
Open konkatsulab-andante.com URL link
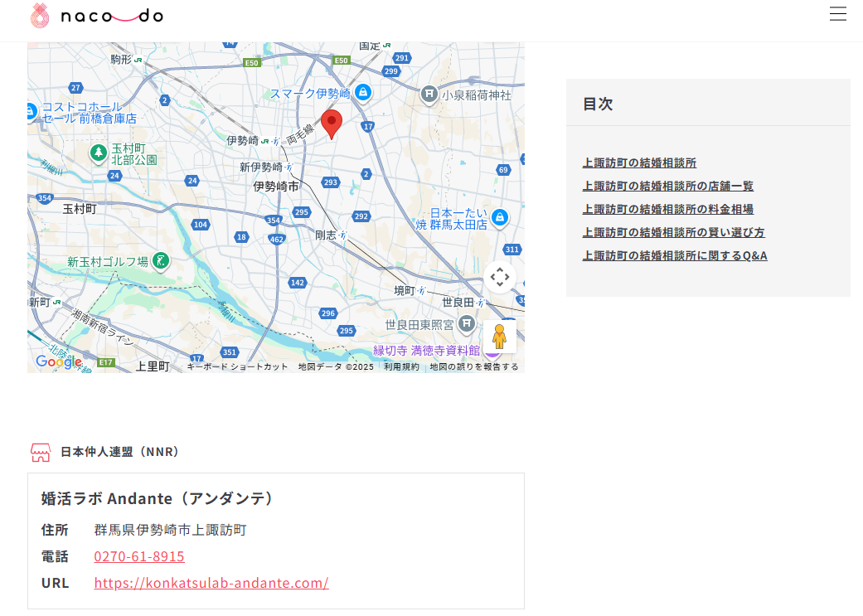211,583
